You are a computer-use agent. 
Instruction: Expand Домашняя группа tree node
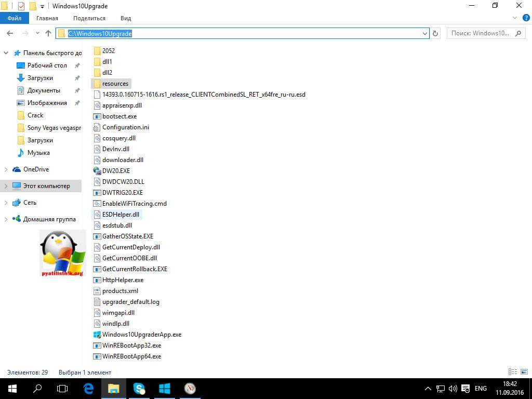(6, 219)
